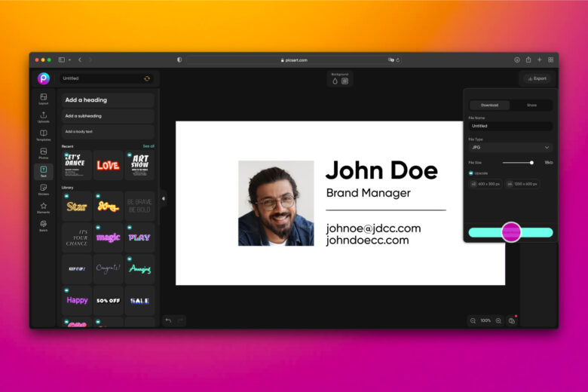
Task: Click the File Size slider handle
Action: pos(531,163)
